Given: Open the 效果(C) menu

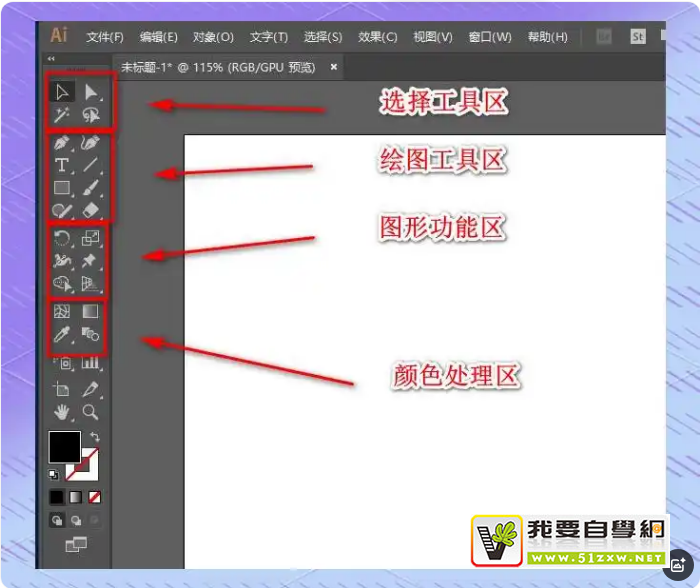Looking at the screenshot, I should click(377, 37).
